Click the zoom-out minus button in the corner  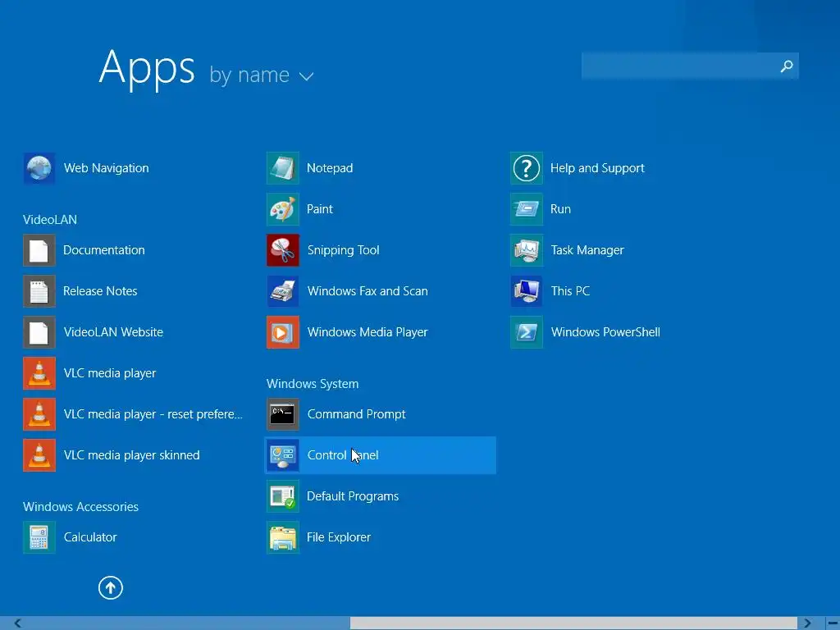click(833, 623)
